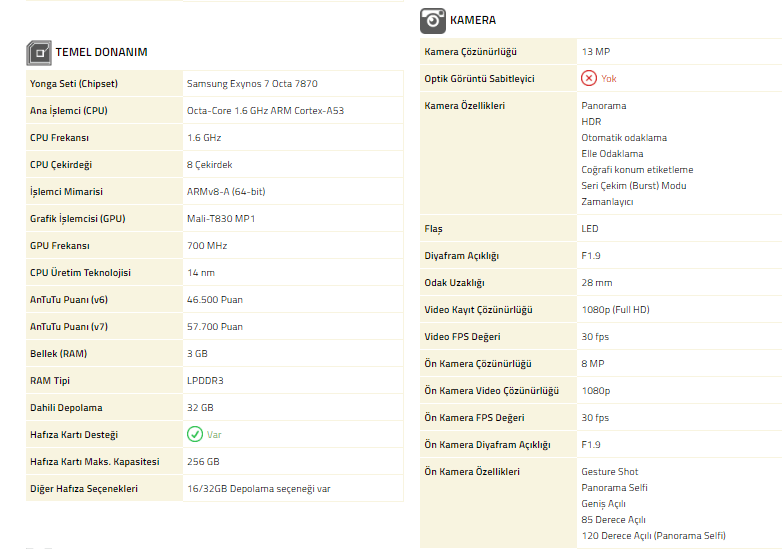This screenshot has height=549, width=782.
Task: Click the Bellek (RAM) label
Action: 58,353
